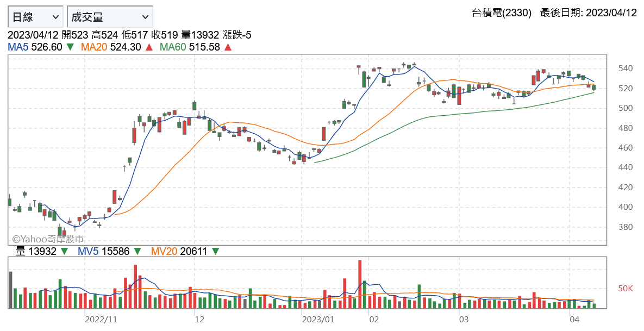Click the 台積電(2330) stock title

(x=502, y=13)
